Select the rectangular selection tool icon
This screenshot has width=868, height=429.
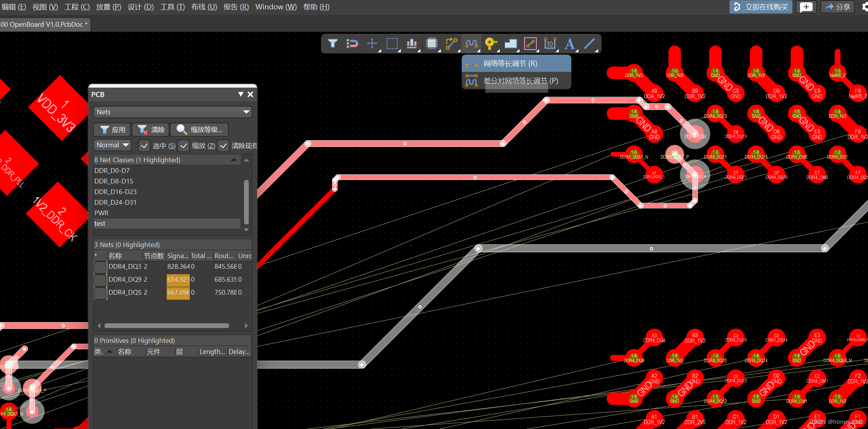point(392,44)
